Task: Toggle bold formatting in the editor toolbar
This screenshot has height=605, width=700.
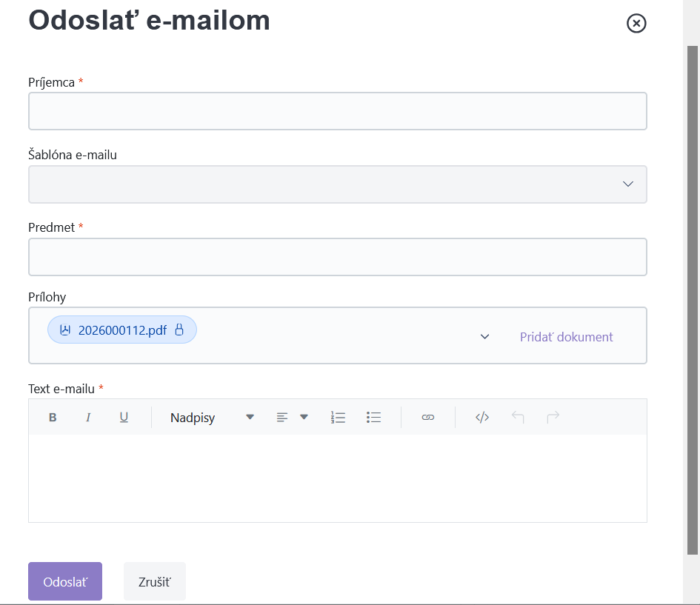Action: pyautogui.click(x=53, y=417)
